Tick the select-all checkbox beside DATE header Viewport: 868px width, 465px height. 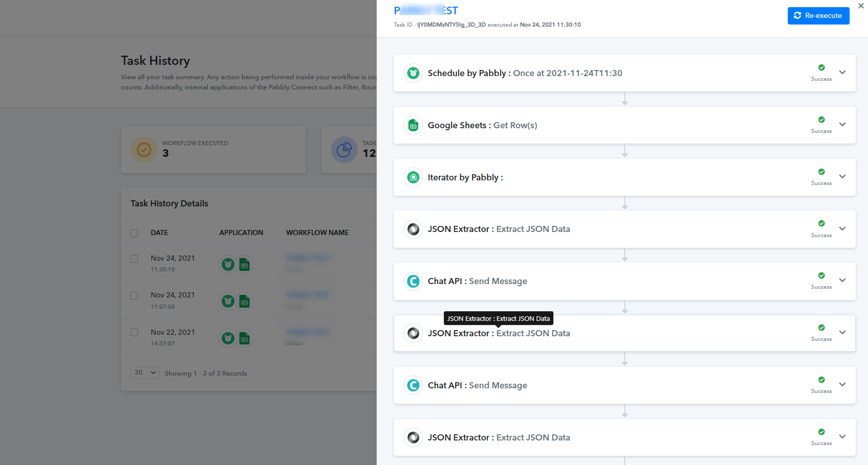(x=134, y=233)
